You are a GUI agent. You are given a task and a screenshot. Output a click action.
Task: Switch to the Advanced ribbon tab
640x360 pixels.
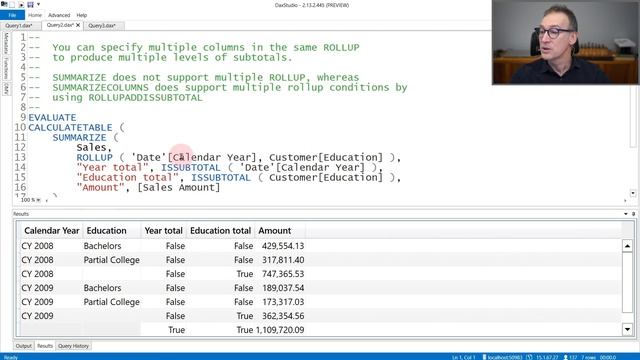pyautogui.click(x=59, y=15)
